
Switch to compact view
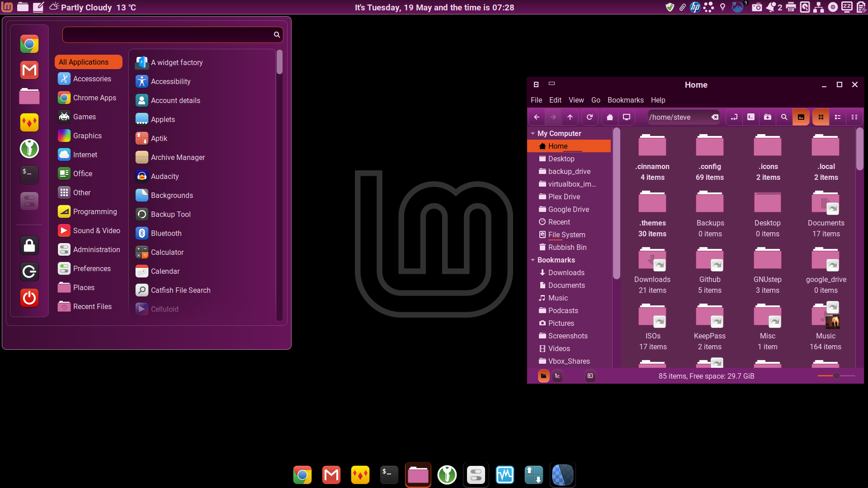click(x=854, y=117)
